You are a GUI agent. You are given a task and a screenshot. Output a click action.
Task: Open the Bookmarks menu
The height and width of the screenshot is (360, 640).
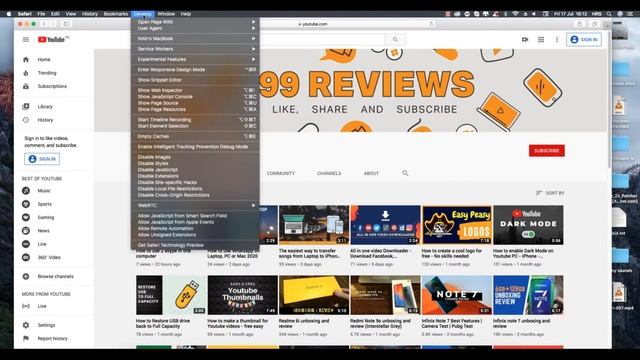pos(116,13)
